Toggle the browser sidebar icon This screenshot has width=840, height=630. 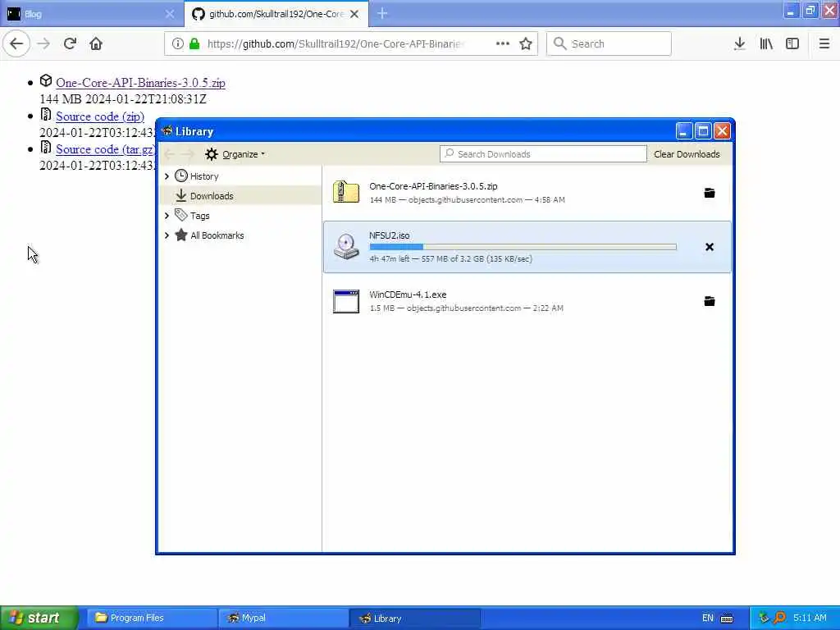[x=792, y=44]
